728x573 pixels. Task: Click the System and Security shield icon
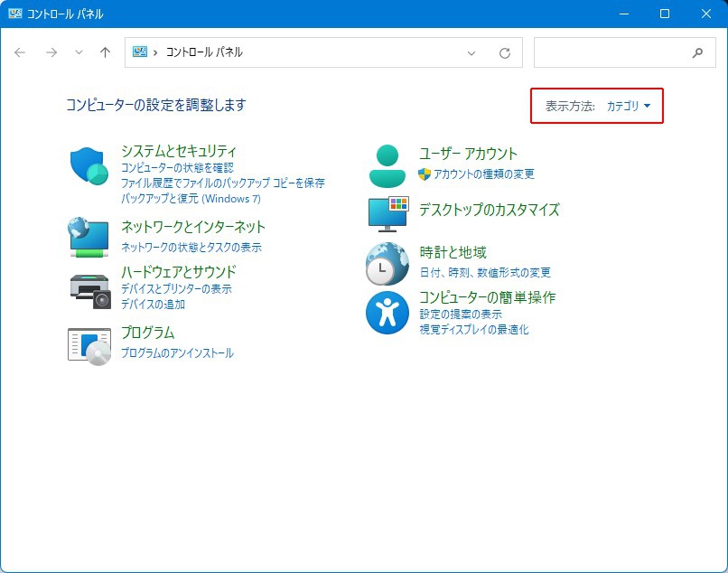coord(89,166)
